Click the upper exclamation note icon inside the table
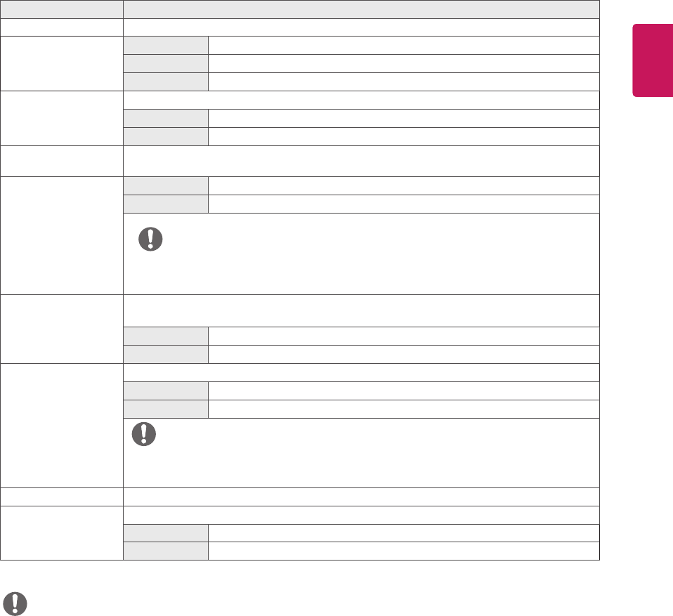Image resolution: width=673 pixels, height=616 pixels. click(150, 240)
